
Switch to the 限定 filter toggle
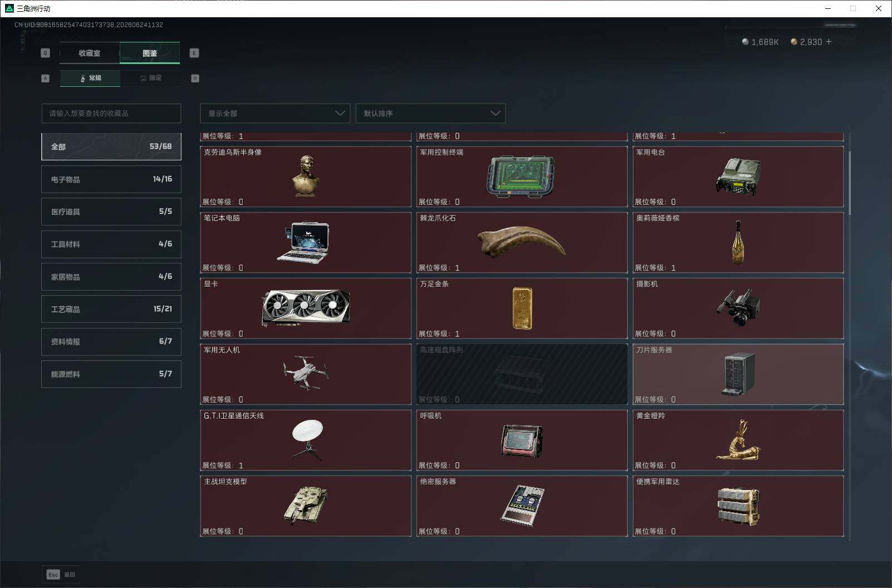tap(150, 78)
